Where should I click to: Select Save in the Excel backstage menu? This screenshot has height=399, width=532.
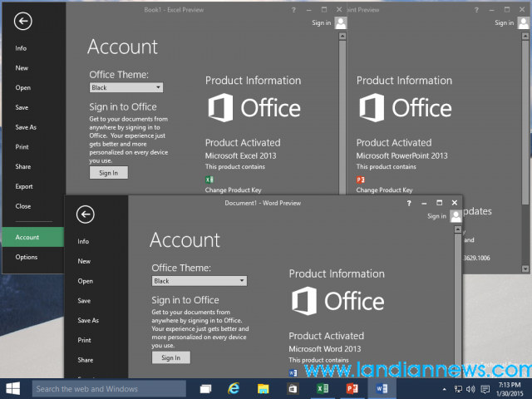22,107
